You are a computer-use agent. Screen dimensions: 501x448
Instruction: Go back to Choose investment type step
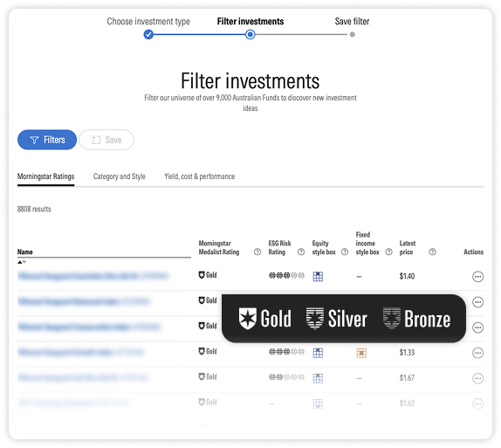coord(148,34)
